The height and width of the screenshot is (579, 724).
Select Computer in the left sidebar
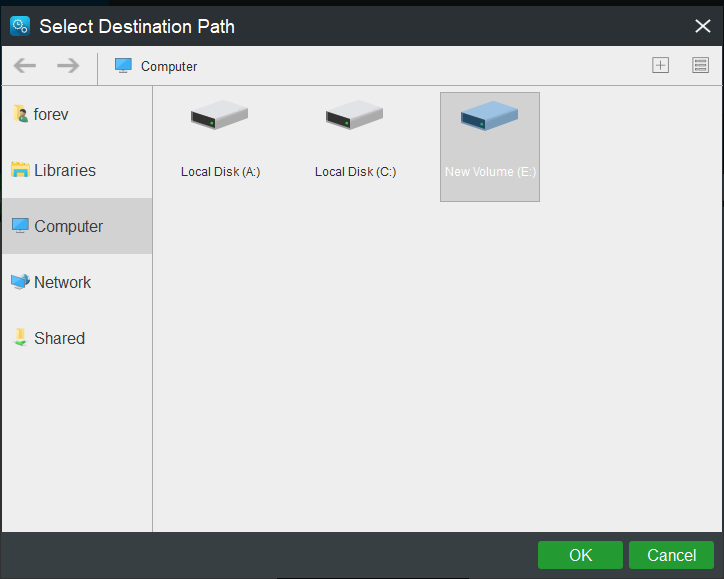(x=68, y=226)
